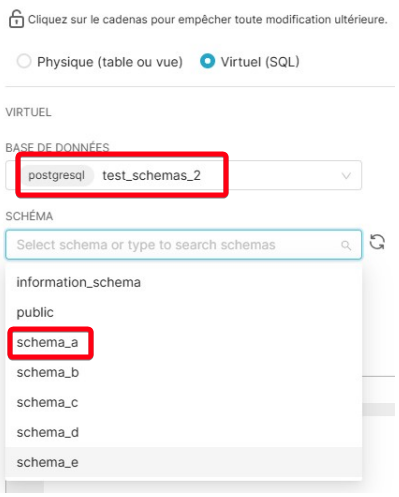Click the lock instruction text about cadenas
The image size is (399, 497).
coord(207,19)
